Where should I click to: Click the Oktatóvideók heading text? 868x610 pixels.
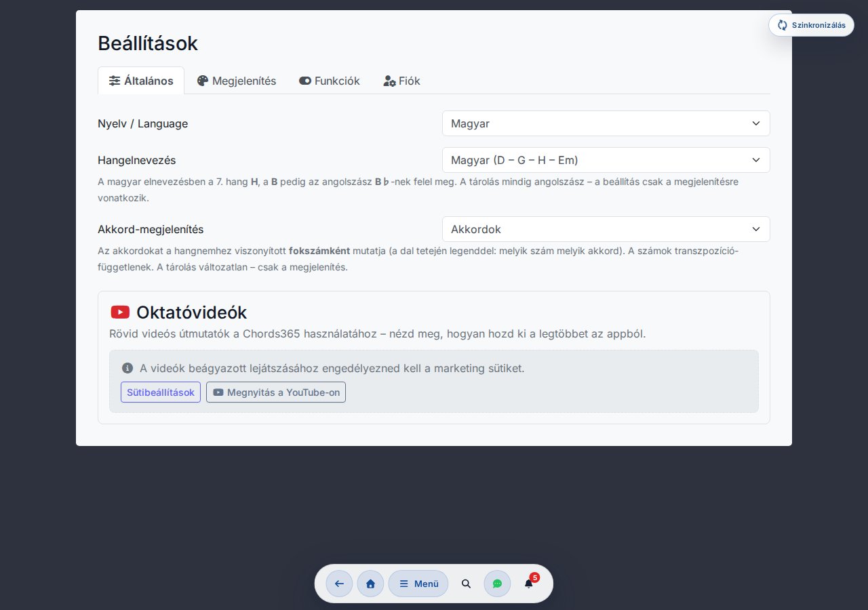coord(191,312)
